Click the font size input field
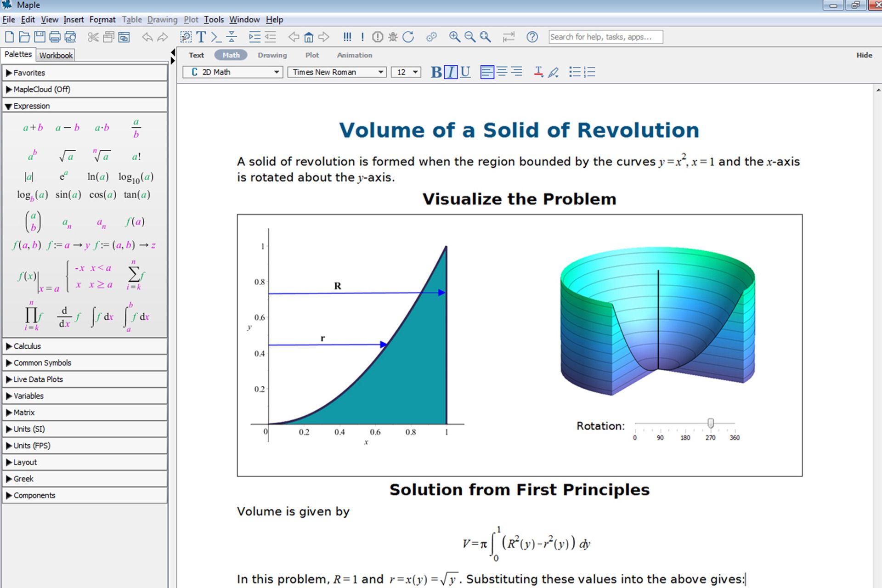This screenshot has width=882, height=588. coord(400,72)
